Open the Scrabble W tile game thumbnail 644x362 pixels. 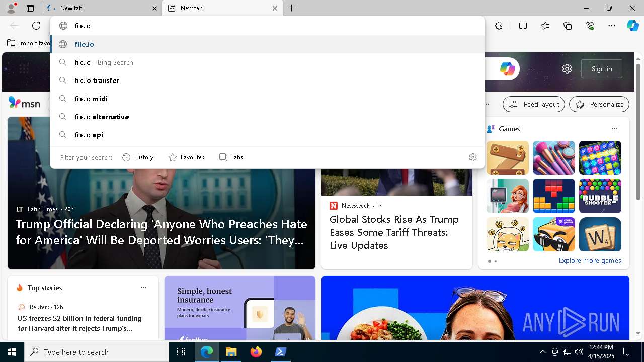(600, 234)
